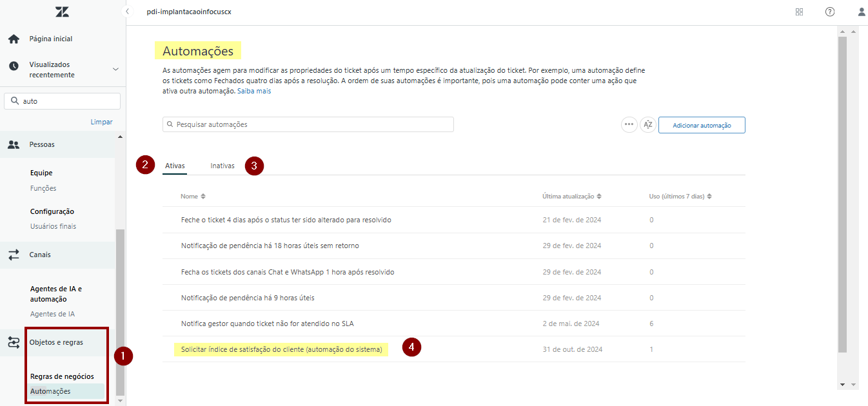Screen dimensions: 868x406
Task: Clear the sidebar search with Limpar
Action: [101, 122]
